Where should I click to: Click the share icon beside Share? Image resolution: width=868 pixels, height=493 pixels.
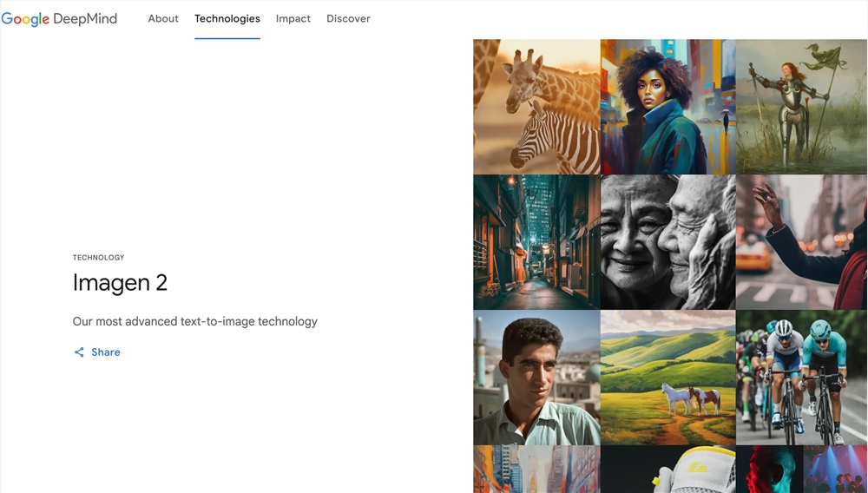(79, 352)
